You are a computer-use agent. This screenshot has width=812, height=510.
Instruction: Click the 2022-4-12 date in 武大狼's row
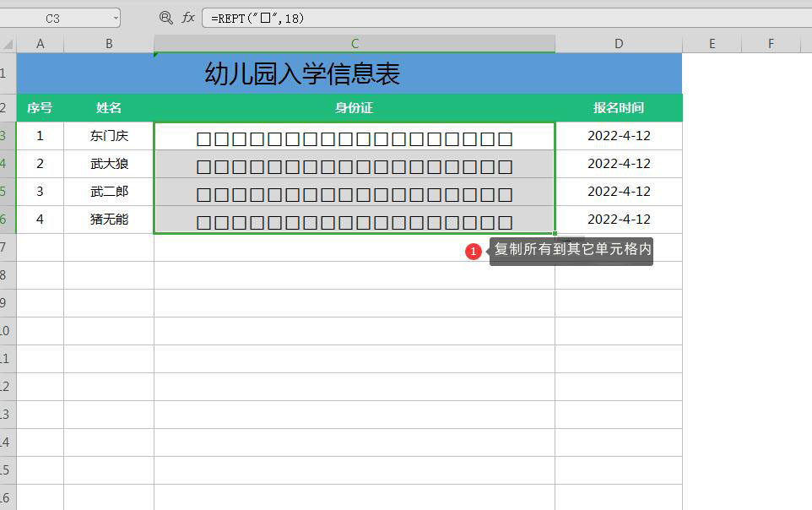[x=619, y=164]
